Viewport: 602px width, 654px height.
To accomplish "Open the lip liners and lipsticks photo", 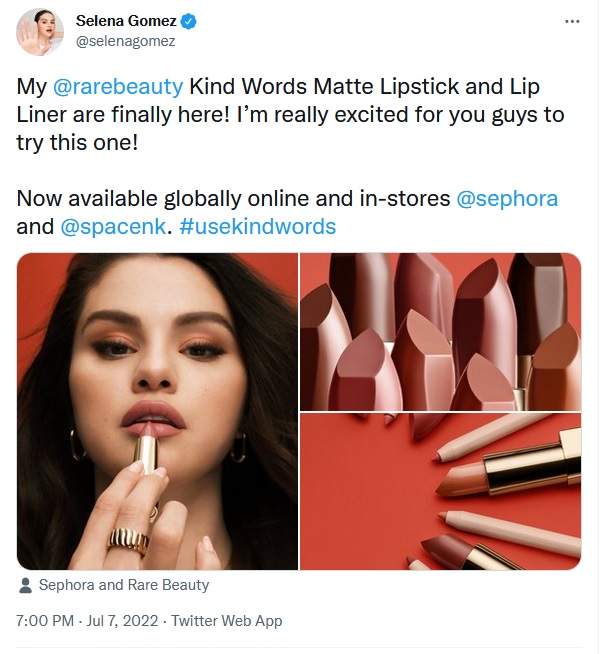I will coord(440,491).
